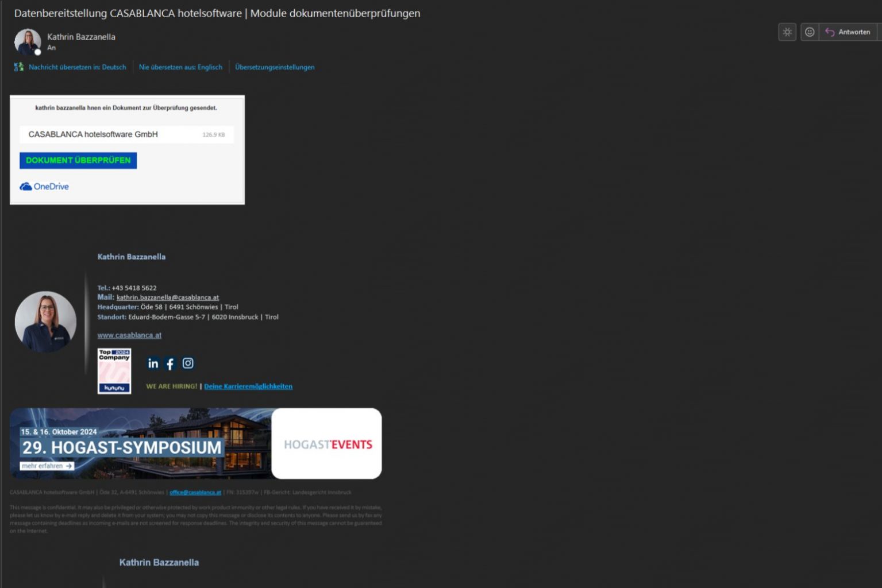Click sender avatar of Kathrin Bazzanella
Image resolution: width=882 pixels, height=588 pixels.
(28, 42)
